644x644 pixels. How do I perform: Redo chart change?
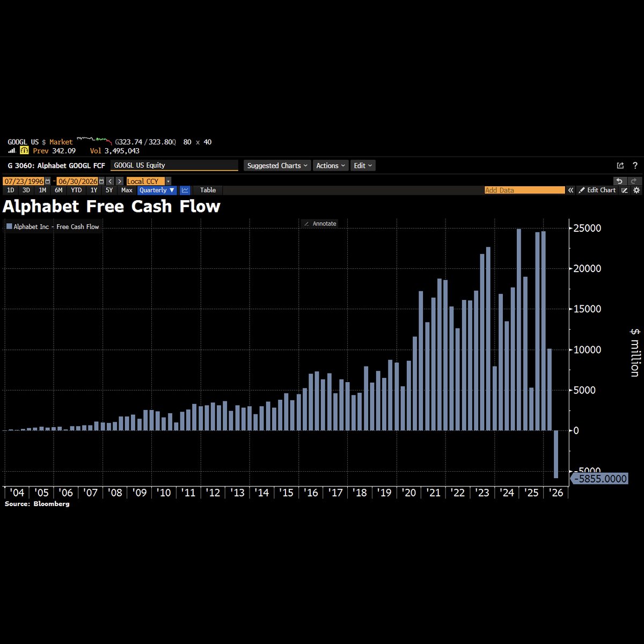pyautogui.click(x=634, y=181)
